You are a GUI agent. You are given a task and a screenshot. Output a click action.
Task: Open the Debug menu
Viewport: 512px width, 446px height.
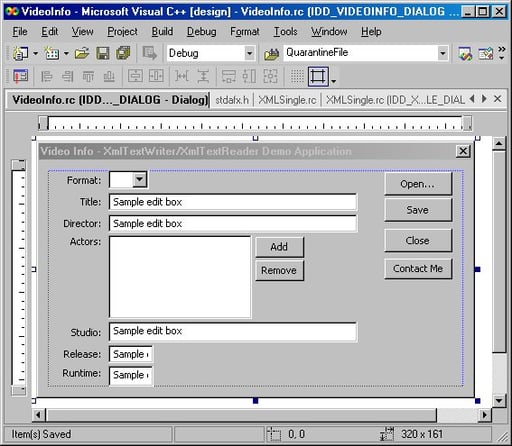201,32
